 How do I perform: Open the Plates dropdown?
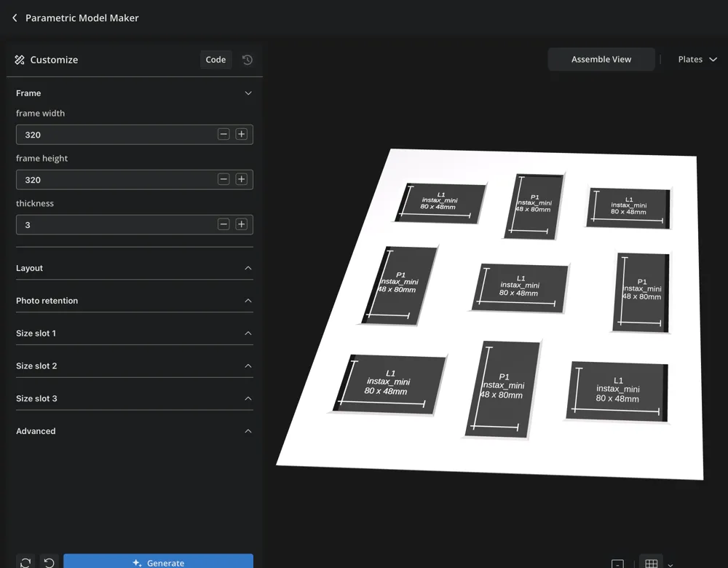point(697,60)
